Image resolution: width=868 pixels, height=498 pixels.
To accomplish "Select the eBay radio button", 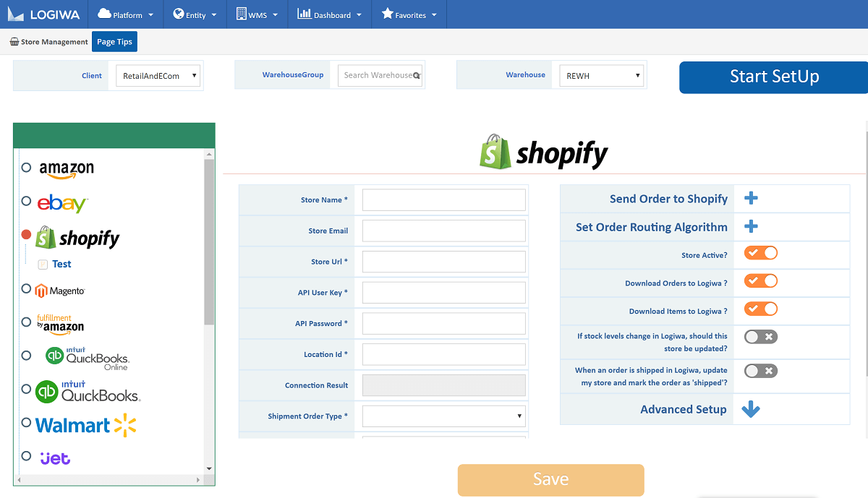I will pyautogui.click(x=26, y=201).
